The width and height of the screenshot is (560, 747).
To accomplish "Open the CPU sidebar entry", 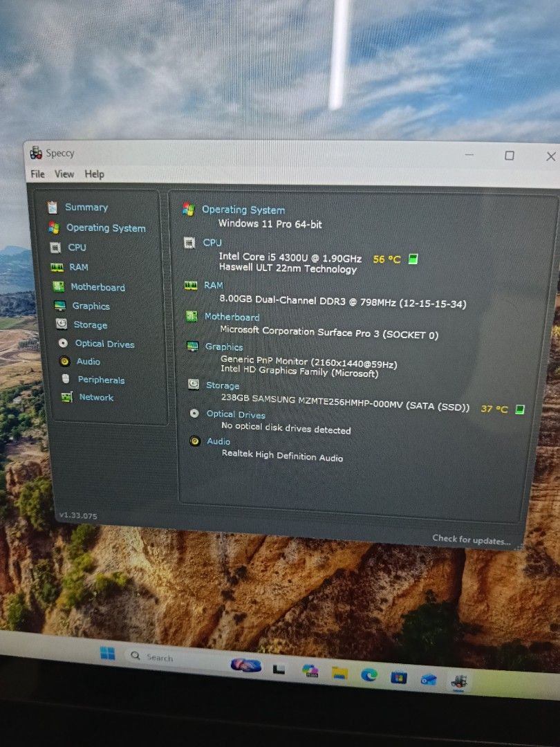I will (77, 247).
